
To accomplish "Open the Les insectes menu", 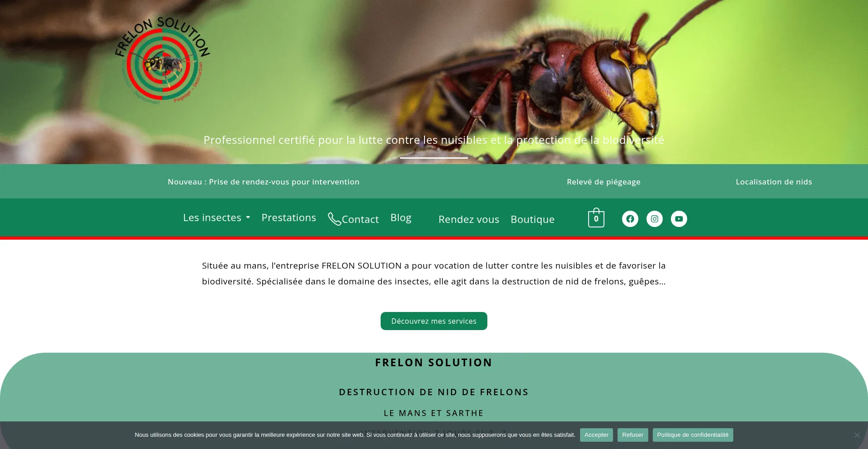I will coord(212,217).
